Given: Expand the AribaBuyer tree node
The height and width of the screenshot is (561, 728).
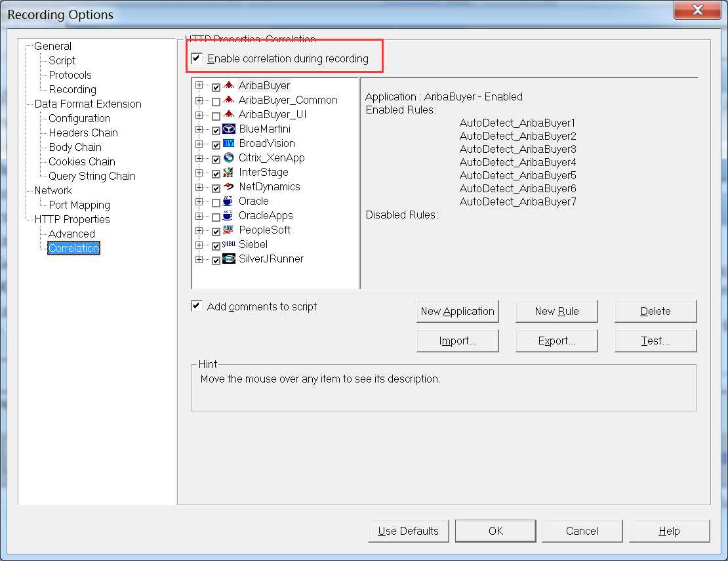Looking at the screenshot, I should point(199,85).
